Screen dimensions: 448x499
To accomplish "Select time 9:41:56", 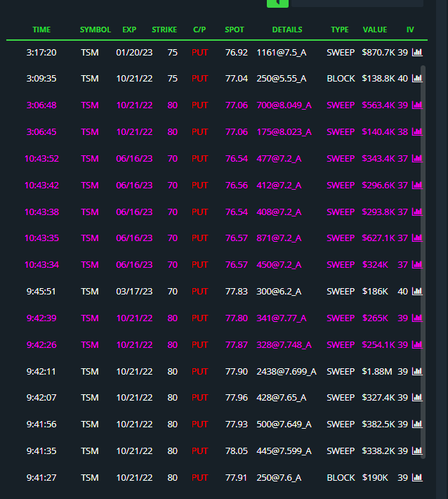I will click(41, 425).
